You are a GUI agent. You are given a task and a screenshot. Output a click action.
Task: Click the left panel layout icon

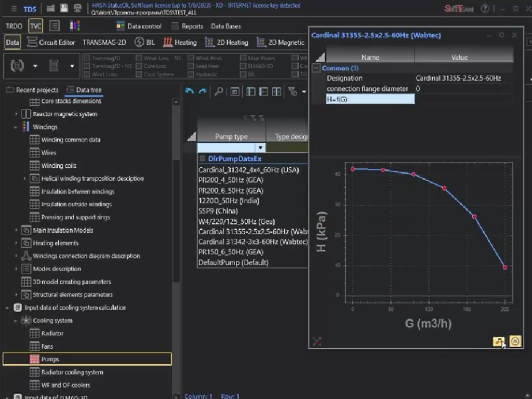[x=263, y=91]
